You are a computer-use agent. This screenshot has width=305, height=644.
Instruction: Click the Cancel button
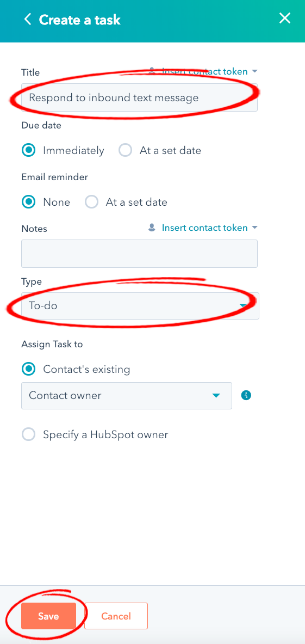pos(116,616)
